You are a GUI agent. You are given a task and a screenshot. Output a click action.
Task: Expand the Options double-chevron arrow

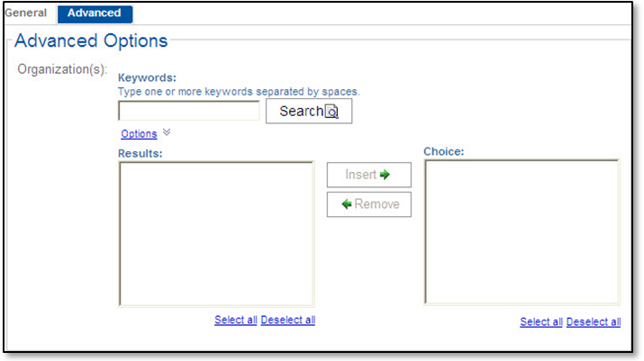coord(167,132)
